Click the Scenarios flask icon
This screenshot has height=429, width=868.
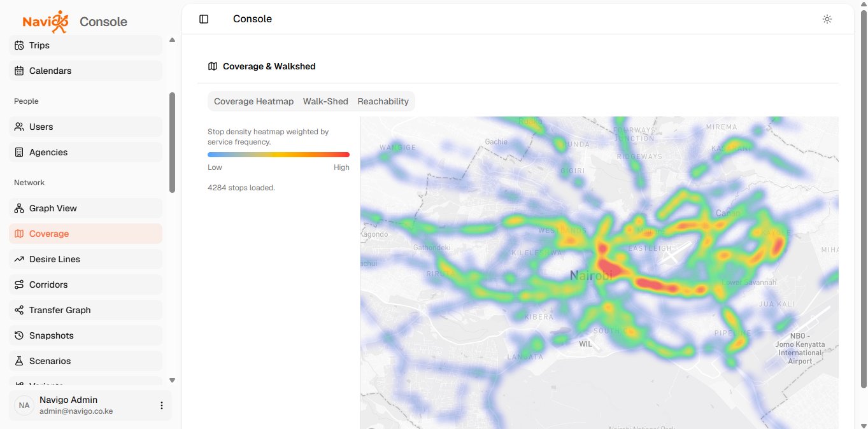pos(19,361)
